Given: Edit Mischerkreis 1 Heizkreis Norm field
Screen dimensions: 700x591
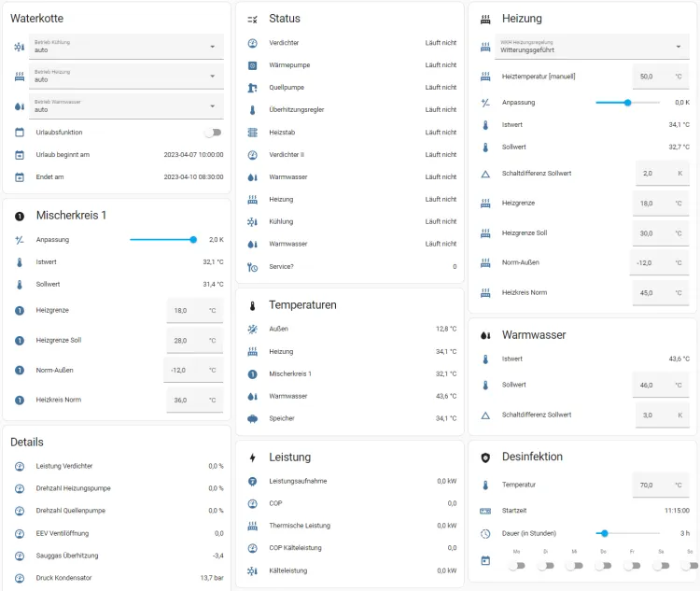Looking at the screenshot, I should 195,401.
